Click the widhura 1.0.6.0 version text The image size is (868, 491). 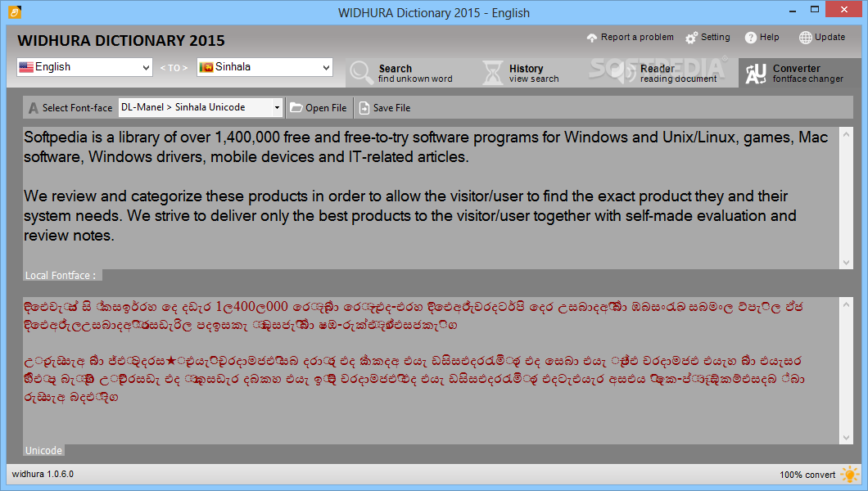(x=43, y=474)
